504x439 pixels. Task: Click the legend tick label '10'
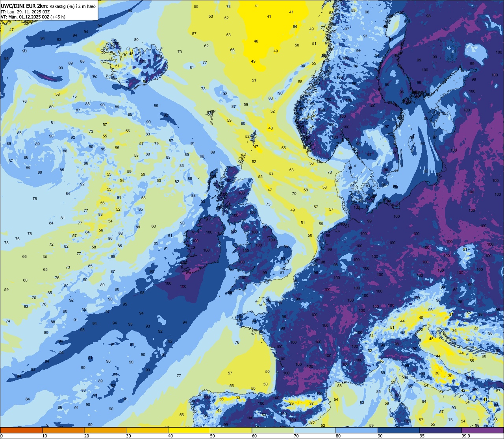tap(44, 436)
